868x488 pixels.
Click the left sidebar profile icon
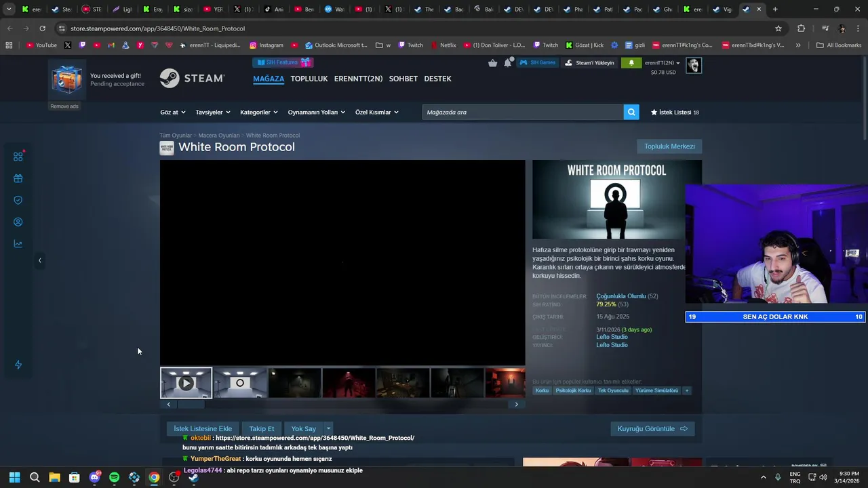pyautogui.click(x=18, y=222)
